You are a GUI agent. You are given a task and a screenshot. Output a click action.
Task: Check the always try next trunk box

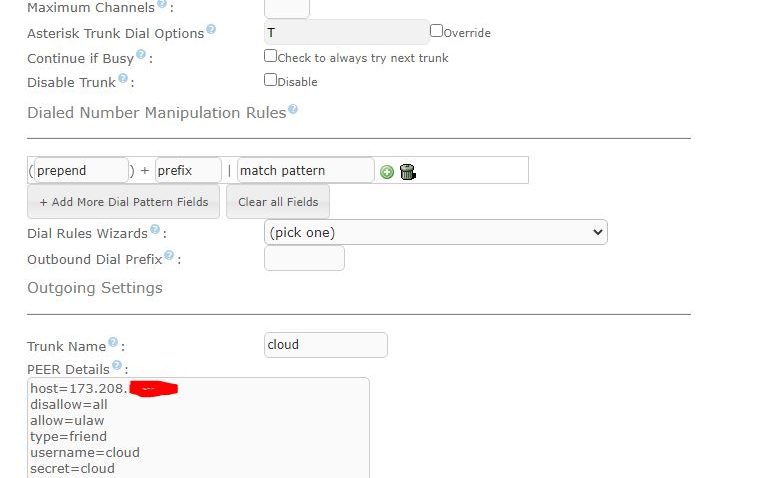tap(270, 56)
